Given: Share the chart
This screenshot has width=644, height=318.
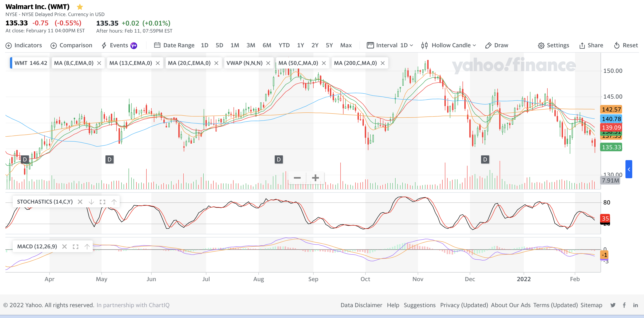Looking at the screenshot, I should point(591,45).
